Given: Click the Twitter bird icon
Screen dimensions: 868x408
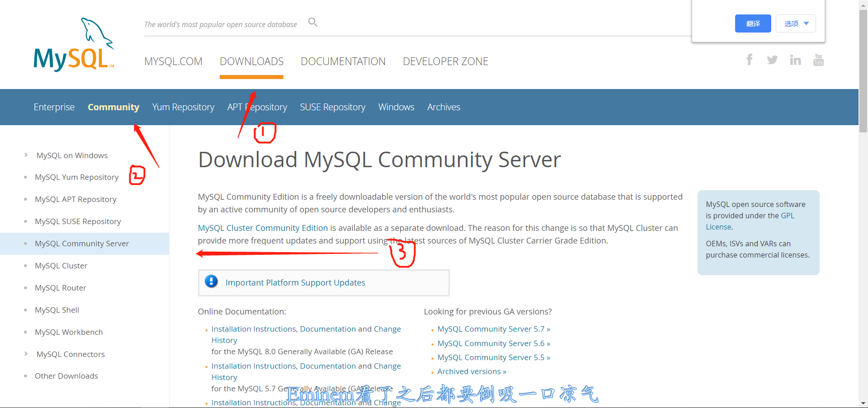Looking at the screenshot, I should [x=772, y=59].
